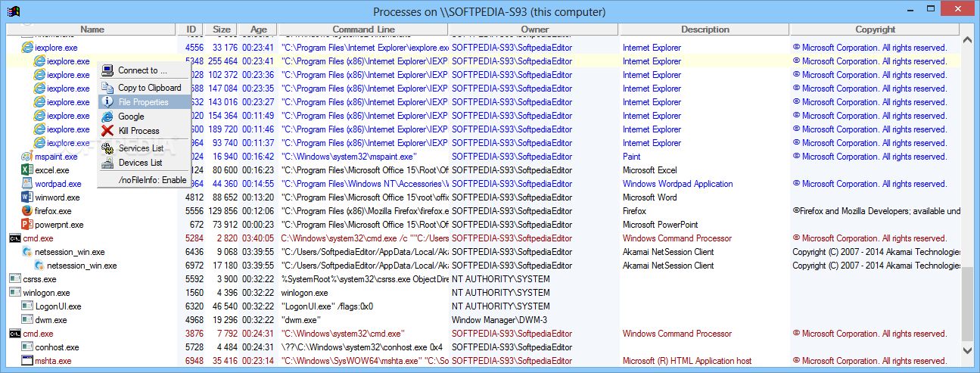Click the mshta.exe process icon
This screenshot has width=980, height=373.
(27, 361)
